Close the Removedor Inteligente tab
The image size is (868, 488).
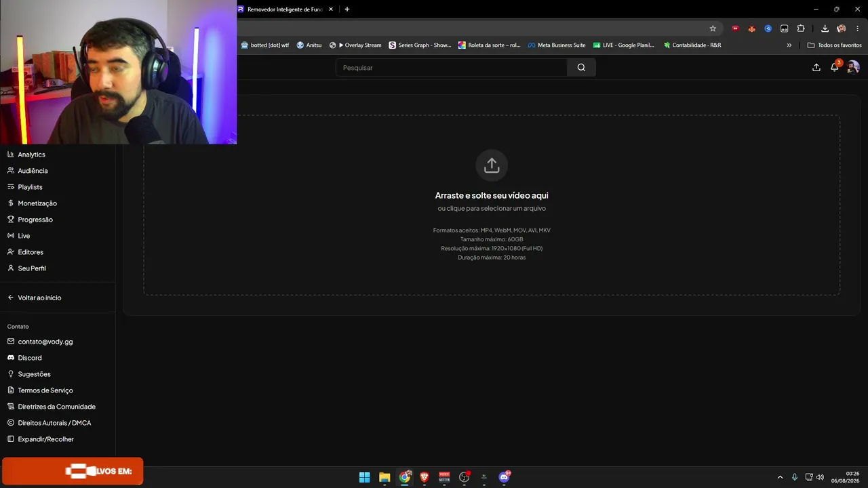coord(331,9)
